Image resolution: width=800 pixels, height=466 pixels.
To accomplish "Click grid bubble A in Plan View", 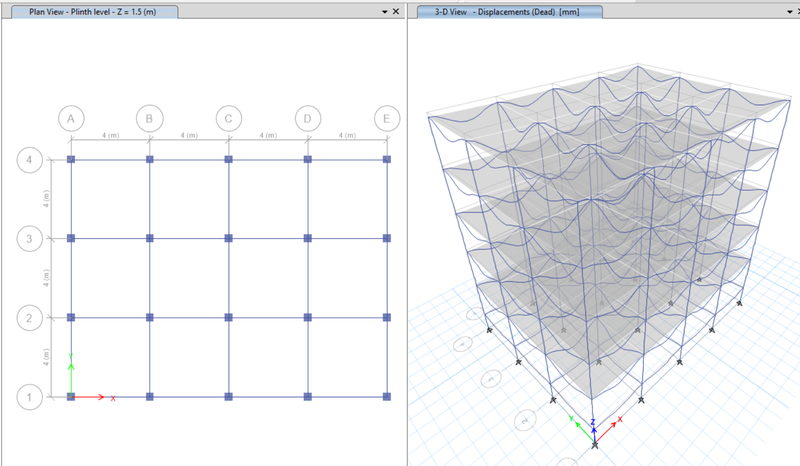I will [x=71, y=118].
